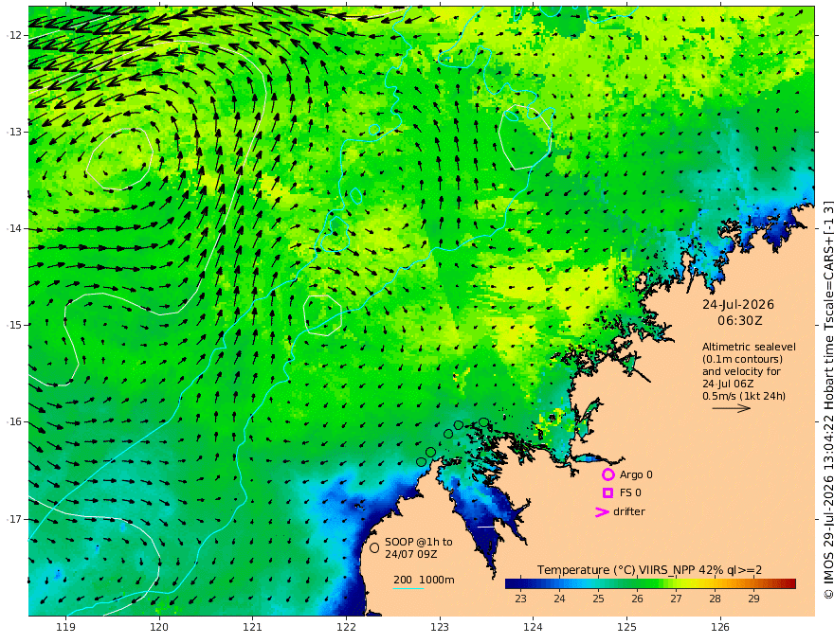834x644 pixels.
Task: Click the longitude axis label 123
Action: 440,627
